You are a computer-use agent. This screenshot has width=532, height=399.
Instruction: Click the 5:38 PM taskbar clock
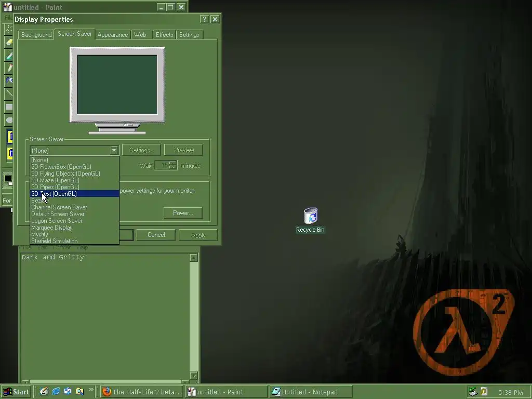[510, 393]
